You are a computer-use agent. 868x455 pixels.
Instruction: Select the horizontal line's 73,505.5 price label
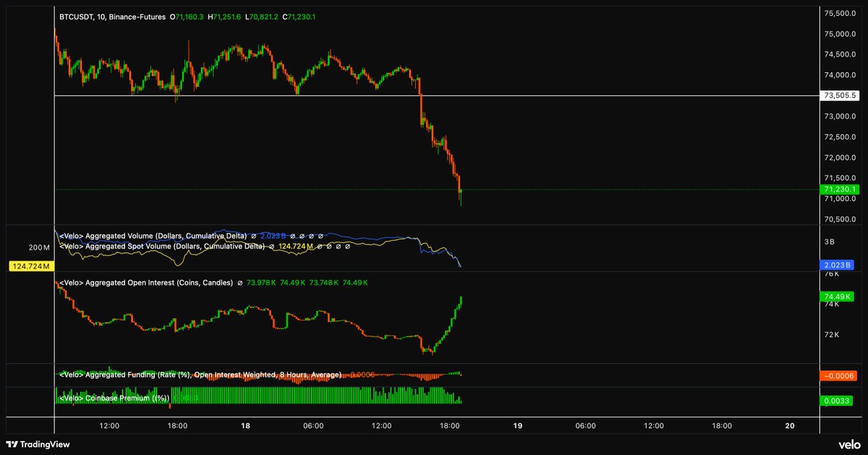pos(840,95)
